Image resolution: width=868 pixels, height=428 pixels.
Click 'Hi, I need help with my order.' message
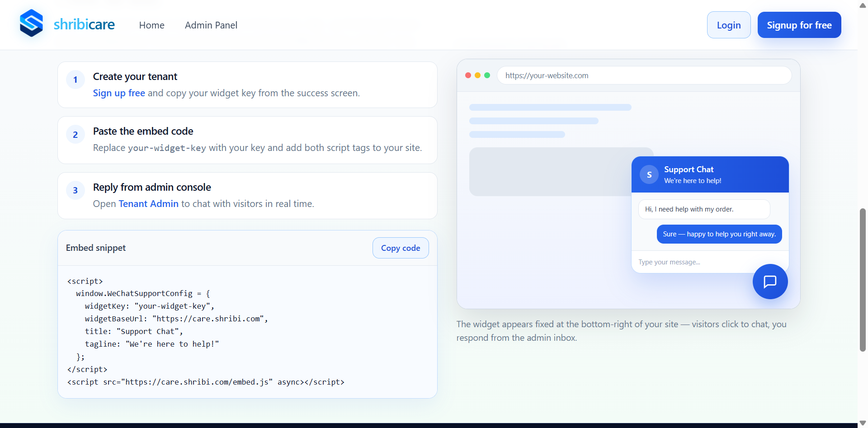pyautogui.click(x=704, y=209)
